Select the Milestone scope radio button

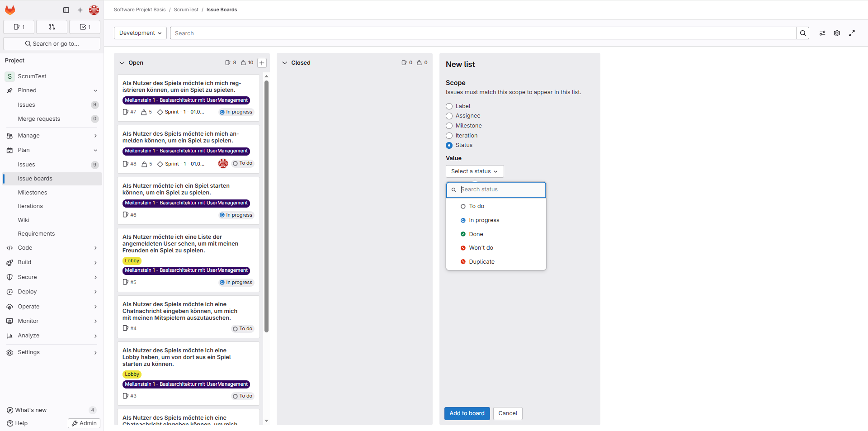click(x=449, y=126)
